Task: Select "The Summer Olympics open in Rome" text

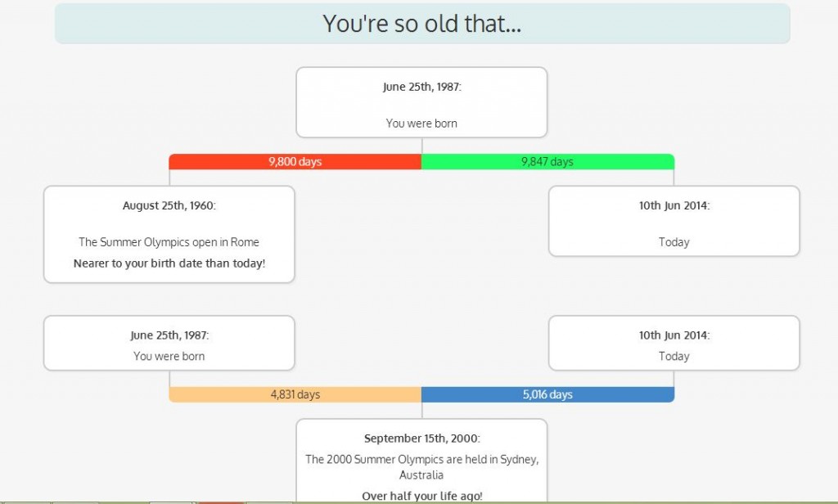Action: click(169, 242)
